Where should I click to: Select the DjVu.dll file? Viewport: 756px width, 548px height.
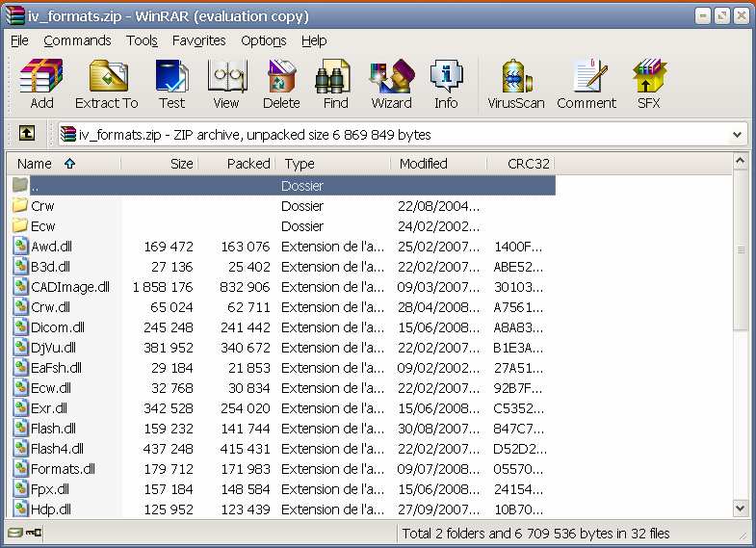pos(53,348)
